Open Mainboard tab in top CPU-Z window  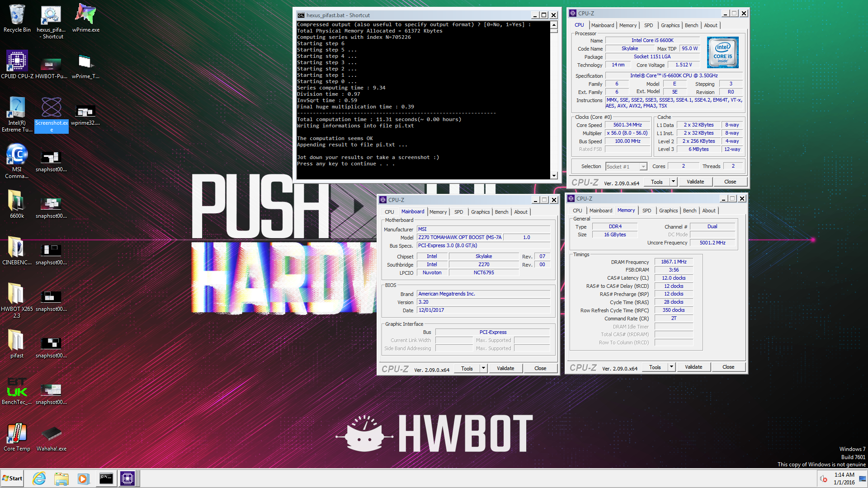(x=603, y=25)
